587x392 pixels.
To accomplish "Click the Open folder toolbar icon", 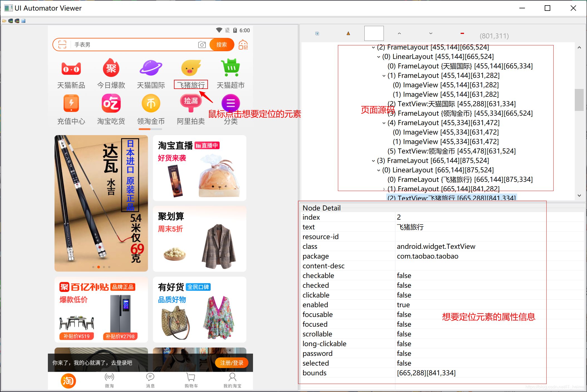I will click(4, 21).
